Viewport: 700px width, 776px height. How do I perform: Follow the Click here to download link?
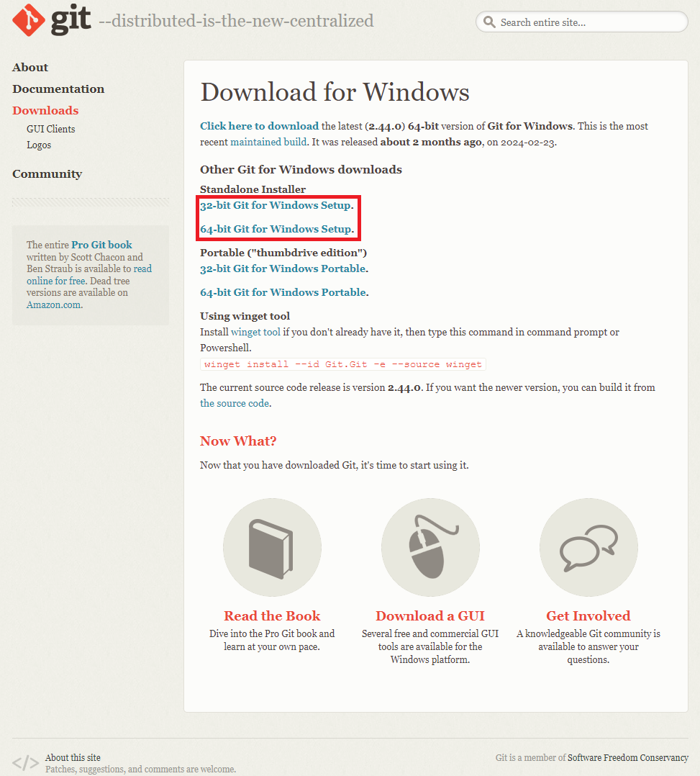[259, 126]
